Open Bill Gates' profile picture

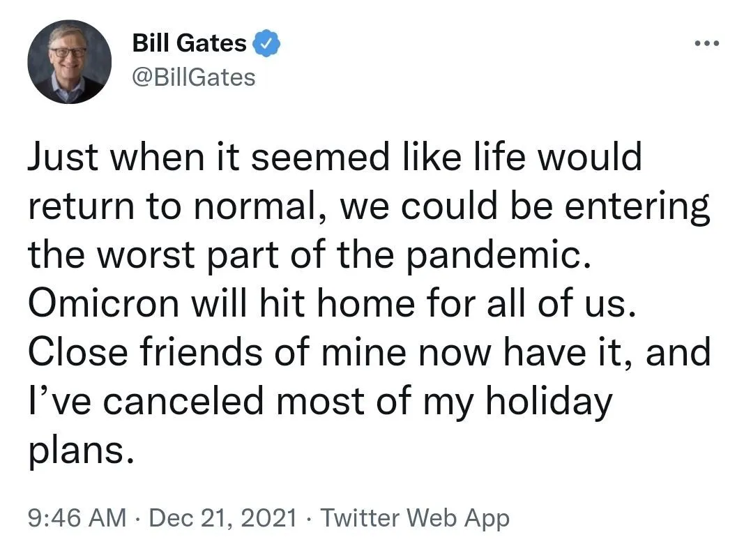pyautogui.click(x=70, y=61)
